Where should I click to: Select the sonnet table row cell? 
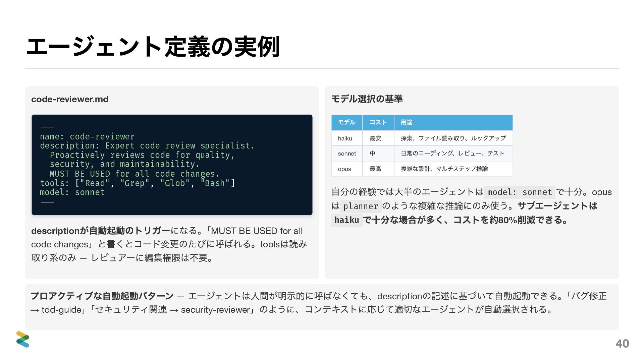point(347,154)
